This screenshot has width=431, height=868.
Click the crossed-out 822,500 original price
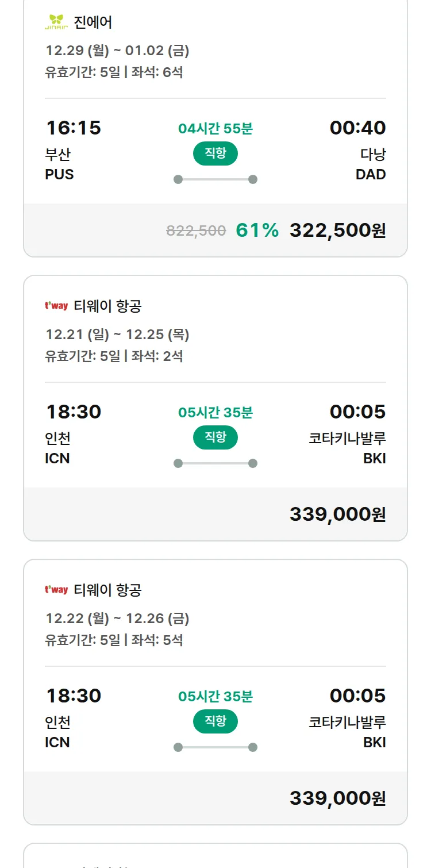(196, 231)
